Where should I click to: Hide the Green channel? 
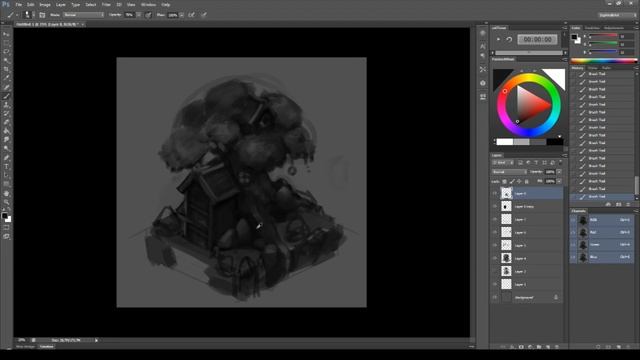coord(573,244)
